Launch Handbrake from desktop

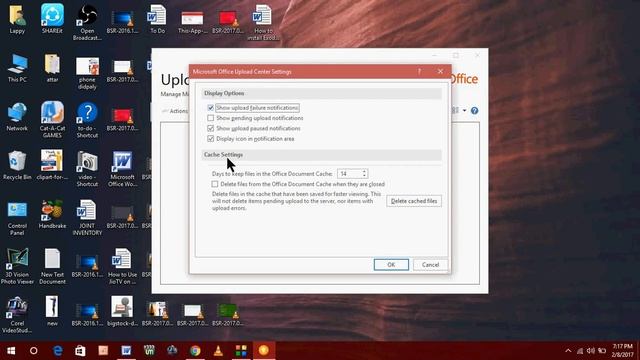coord(52,215)
